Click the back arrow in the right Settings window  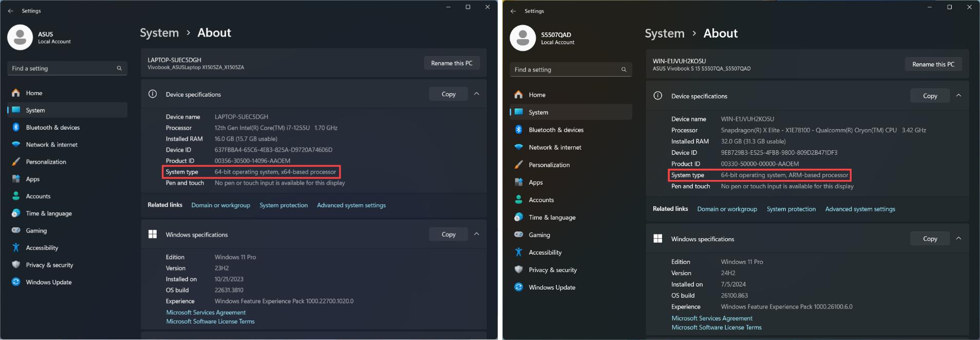coord(513,11)
